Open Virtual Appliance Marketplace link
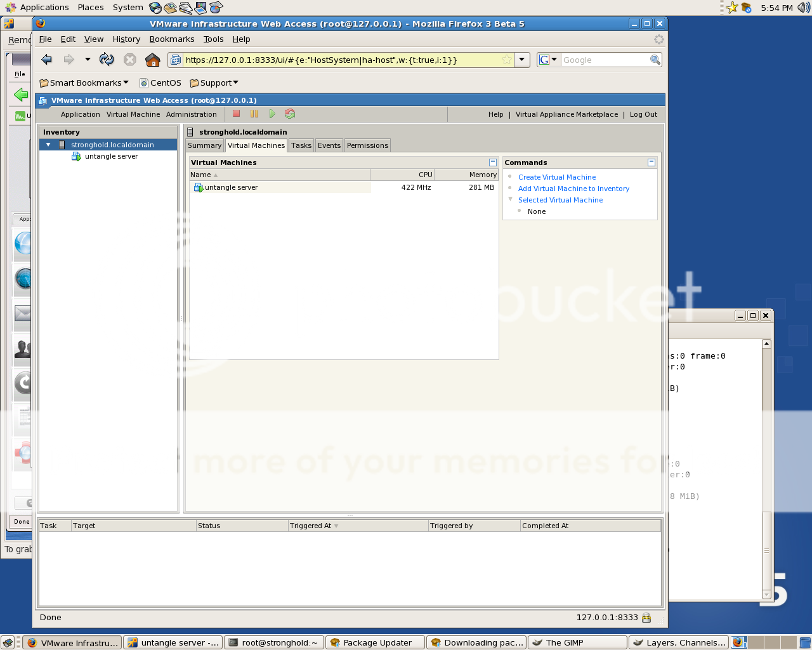This screenshot has width=812, height=650. pyautogui.click(x=566, y=114)
